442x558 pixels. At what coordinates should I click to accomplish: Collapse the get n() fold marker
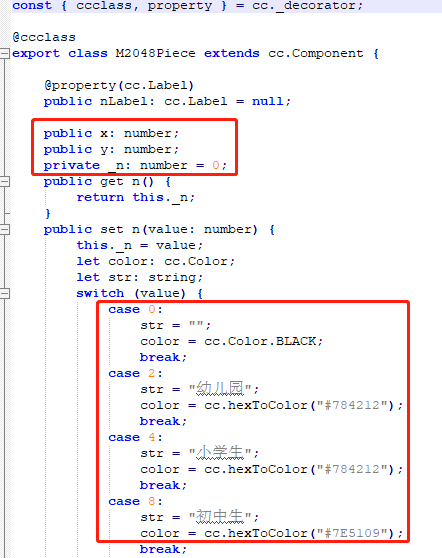[x=5, y=182]
